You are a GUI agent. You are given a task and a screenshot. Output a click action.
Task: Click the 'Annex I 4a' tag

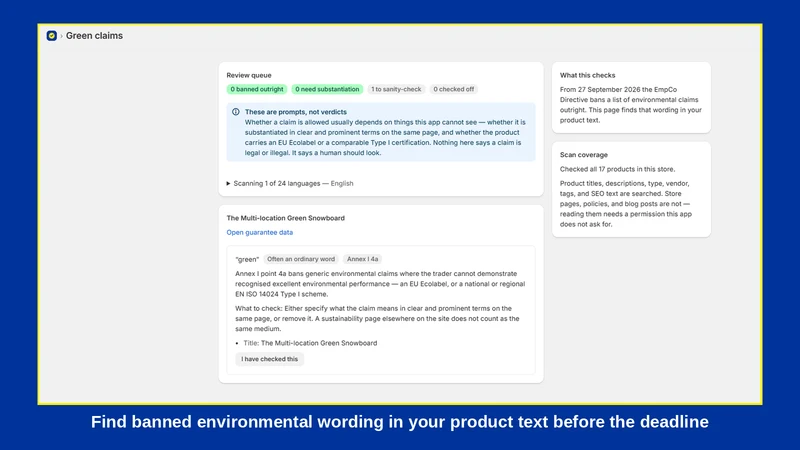[x=362, y=259]
